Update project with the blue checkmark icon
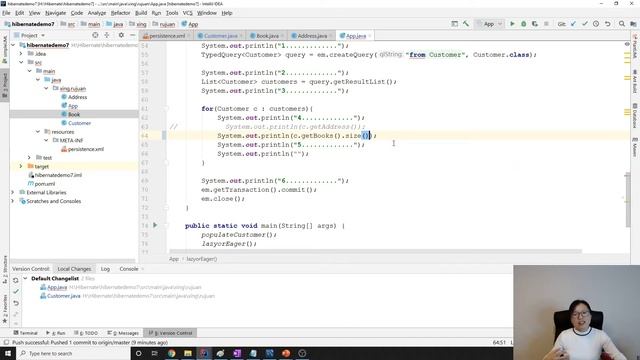Viewport: 640px width, 360px height. coord(573,24)
